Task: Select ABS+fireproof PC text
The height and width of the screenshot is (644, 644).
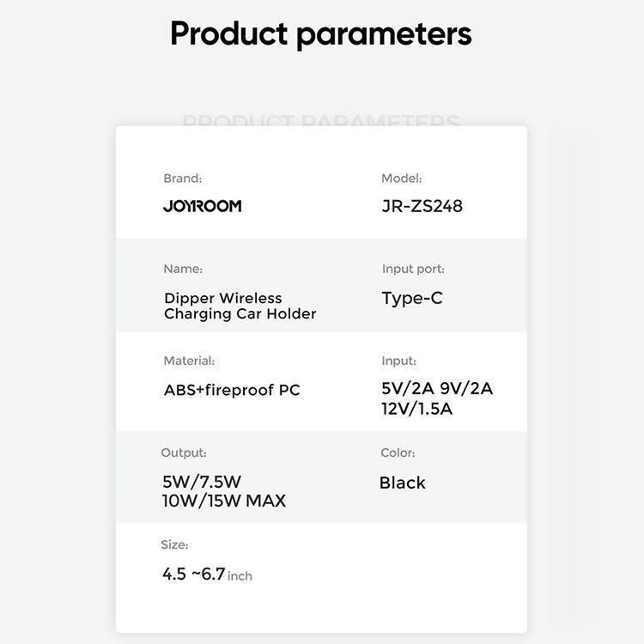Action: 232,390
